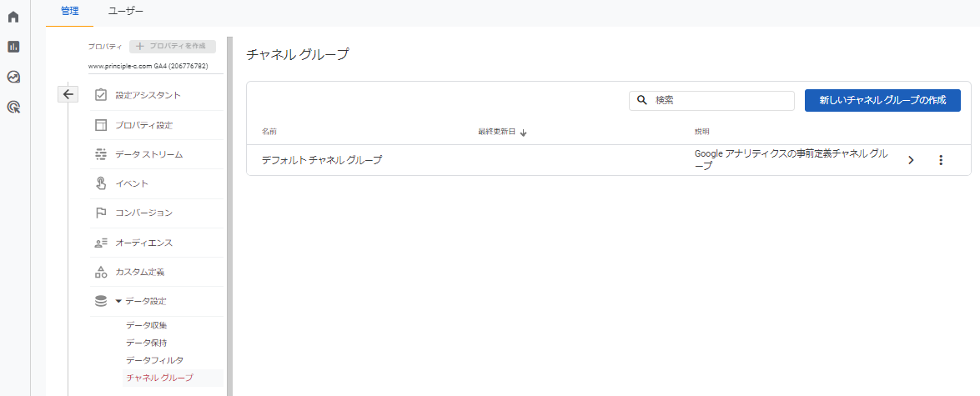
Task: Select the 管理 tab
Action: pyautogui.click(x=69, y=11)
